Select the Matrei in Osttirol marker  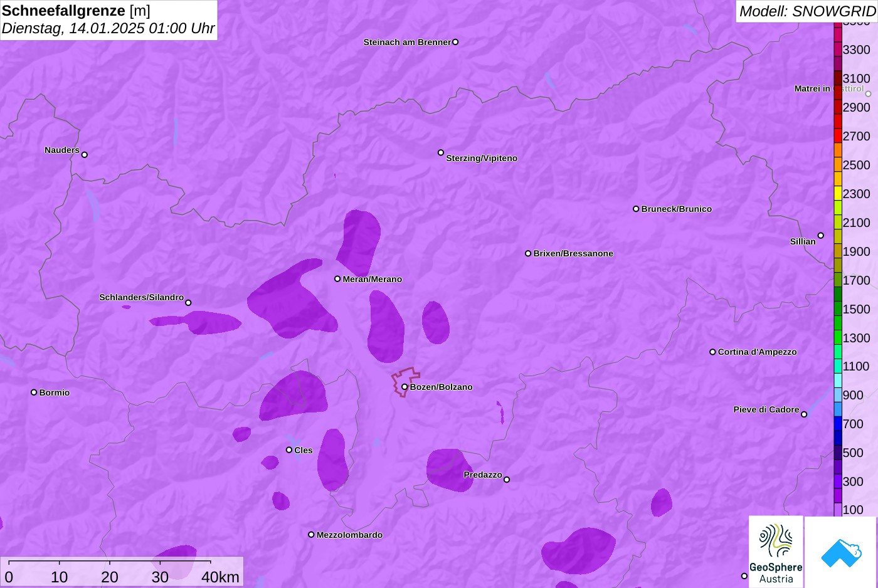click(x=868, y=94)
